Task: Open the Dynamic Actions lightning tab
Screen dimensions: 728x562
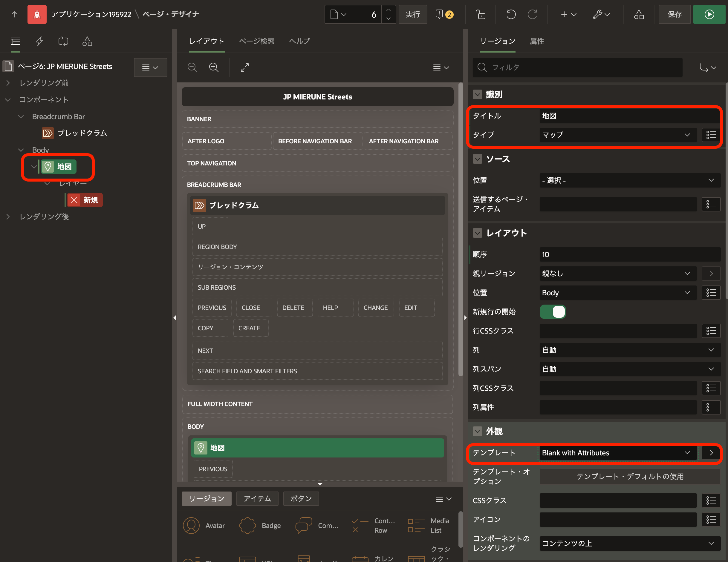Action: pos(39,41)
